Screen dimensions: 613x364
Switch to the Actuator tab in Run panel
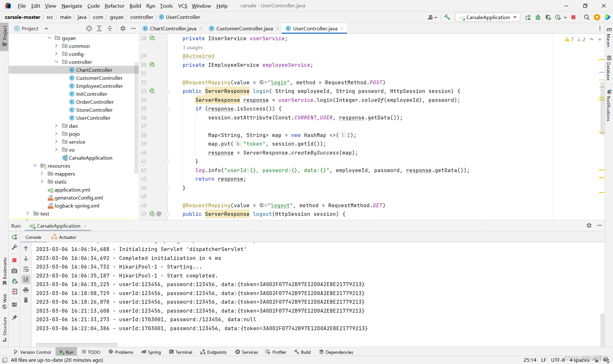click(x=67, y=237)
